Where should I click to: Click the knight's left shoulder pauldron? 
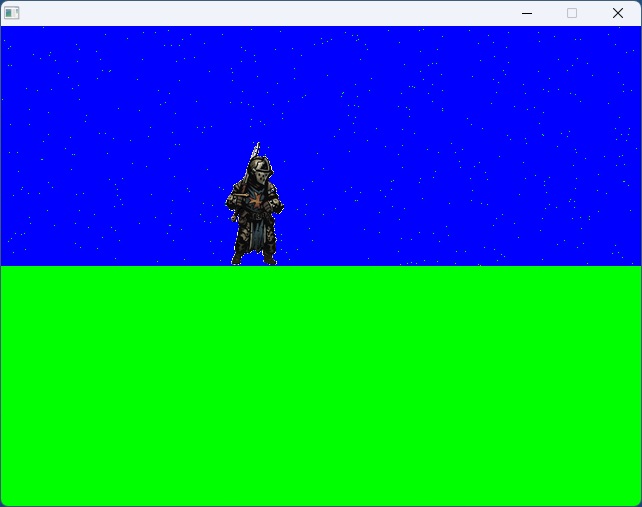pyautogui.click(x=271, y=189)
